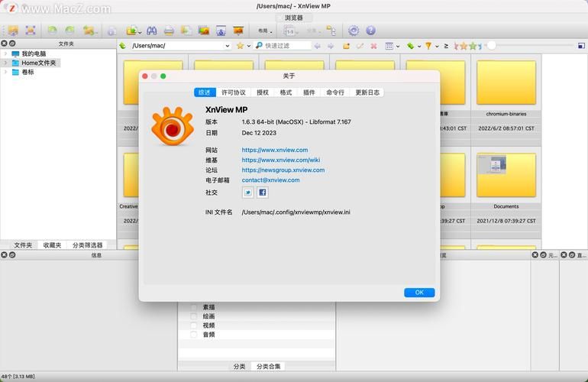Open the favorites star dropdown arrow

pos(249,46)
